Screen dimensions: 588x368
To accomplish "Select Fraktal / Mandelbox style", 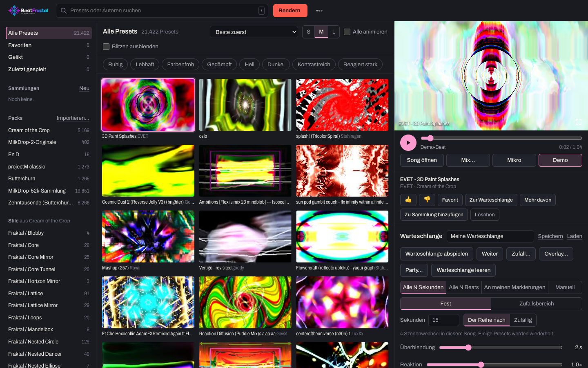I will click(49, 330).
